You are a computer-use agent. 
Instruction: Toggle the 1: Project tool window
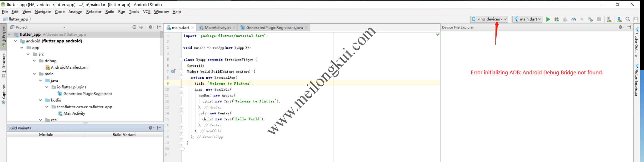pos(4,37)
